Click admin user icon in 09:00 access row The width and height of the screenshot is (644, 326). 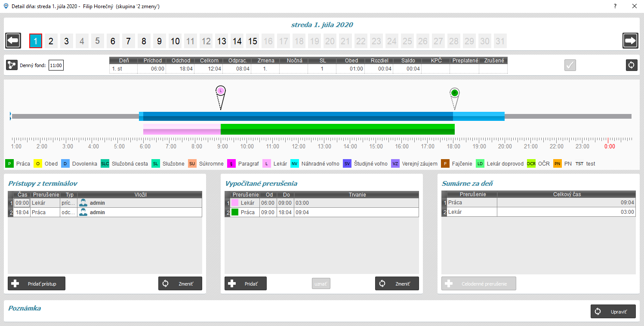pos(83,203)
